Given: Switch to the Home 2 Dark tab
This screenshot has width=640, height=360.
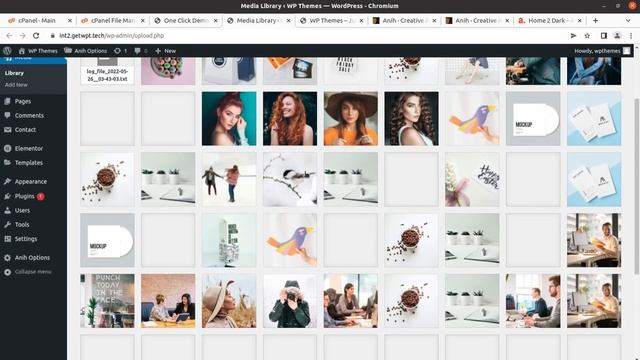Looking at the screenshot, I should click(550, 20).
